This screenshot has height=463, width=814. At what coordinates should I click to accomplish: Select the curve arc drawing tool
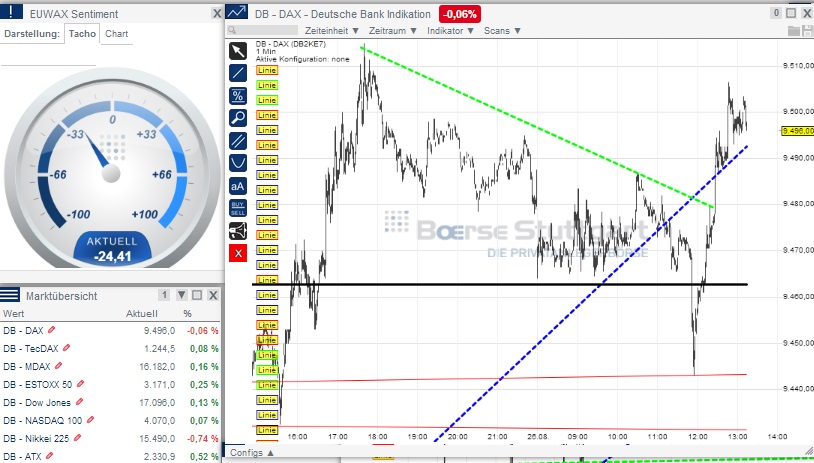pos(238,164)
